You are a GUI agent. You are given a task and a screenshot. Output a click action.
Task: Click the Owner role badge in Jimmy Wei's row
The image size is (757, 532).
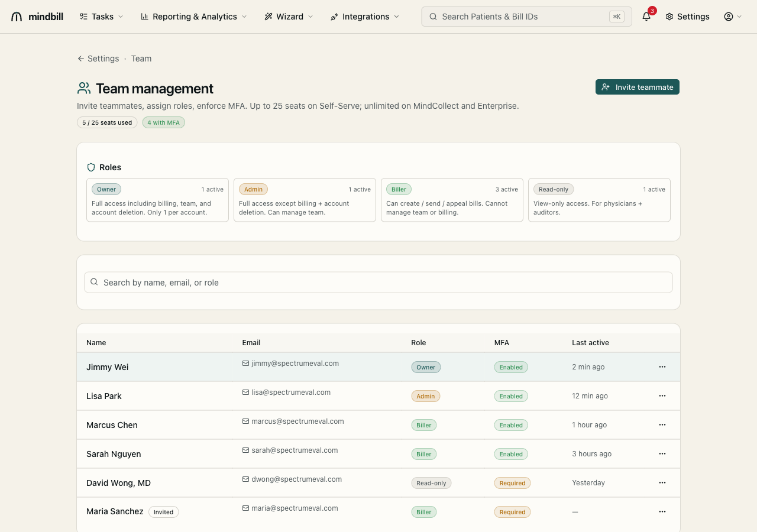(426, 367)
